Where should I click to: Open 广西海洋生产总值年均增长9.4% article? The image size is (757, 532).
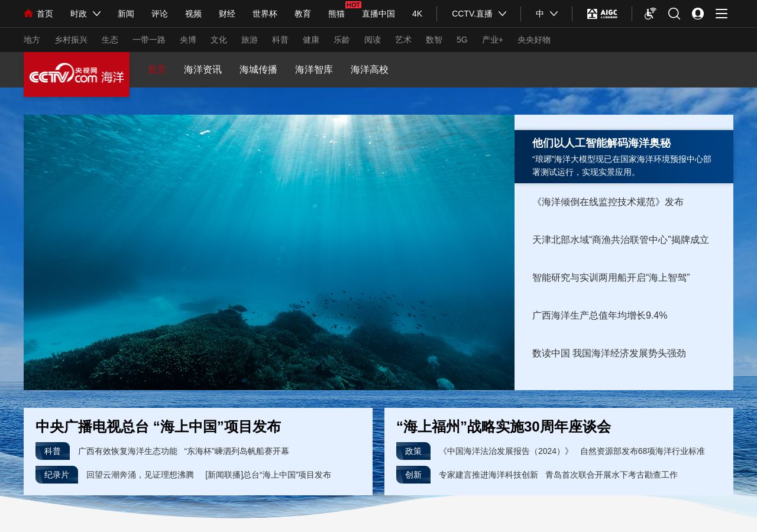(600, 316)
